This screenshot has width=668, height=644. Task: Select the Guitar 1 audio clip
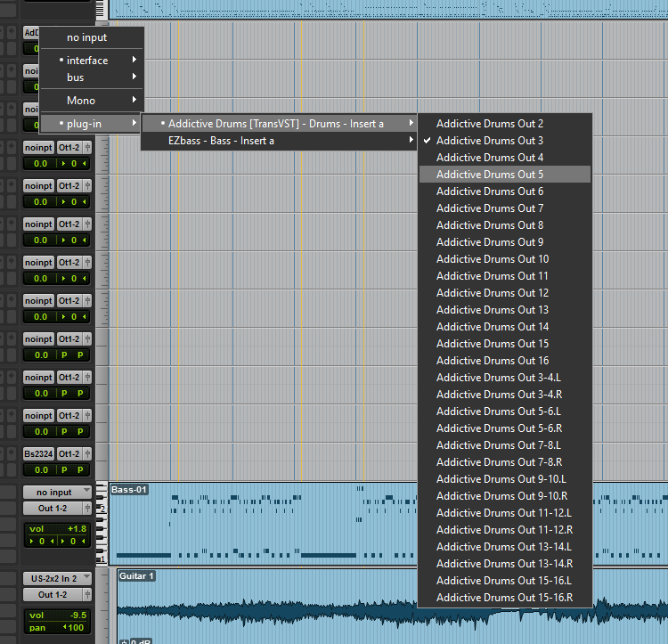click(x=392, y=606)
